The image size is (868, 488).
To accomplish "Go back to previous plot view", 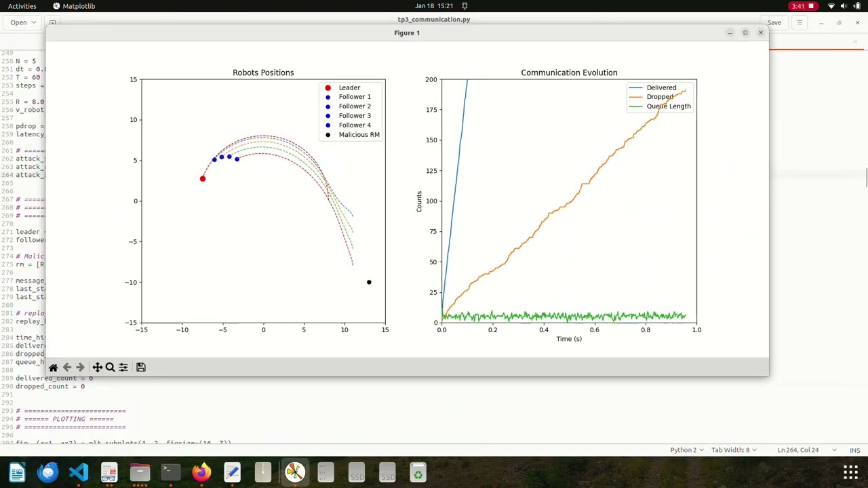I will click(x=66, y=367).
